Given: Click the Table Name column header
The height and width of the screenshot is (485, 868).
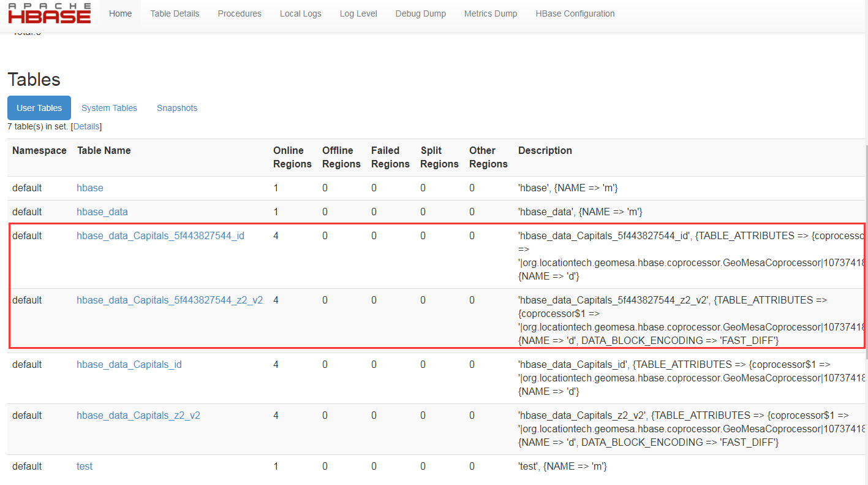Looking at the screenshot, I should [104, 150].
